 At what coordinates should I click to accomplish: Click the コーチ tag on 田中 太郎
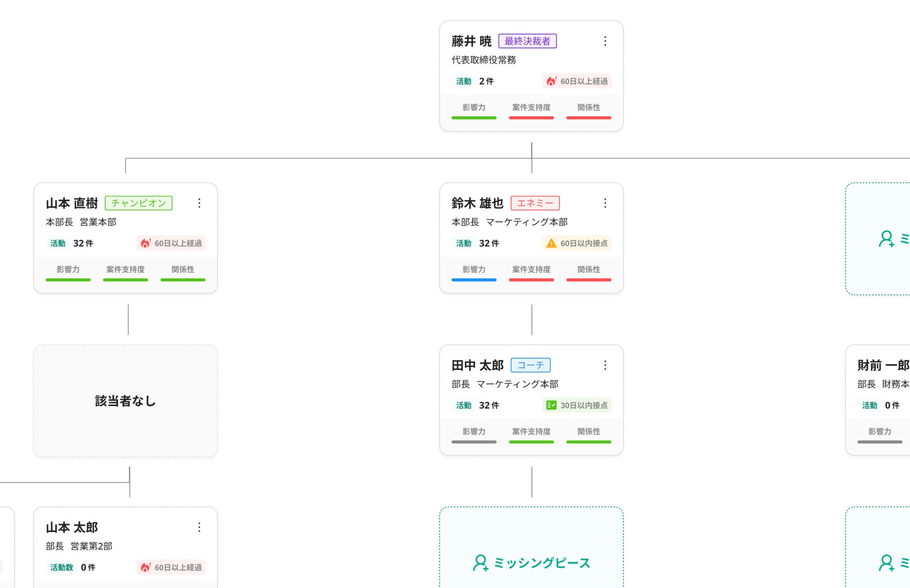(x=531, y=365)
